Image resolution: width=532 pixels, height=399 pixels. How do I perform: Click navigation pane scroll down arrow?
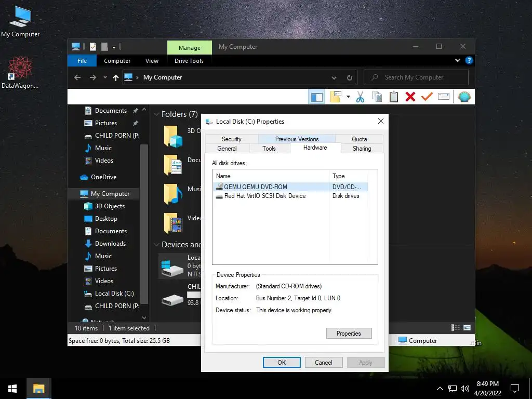[144, 318]
